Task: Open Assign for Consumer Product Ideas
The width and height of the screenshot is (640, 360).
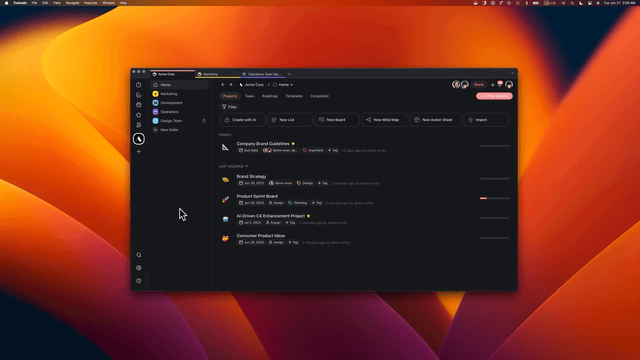Action: tap(276, 242)
